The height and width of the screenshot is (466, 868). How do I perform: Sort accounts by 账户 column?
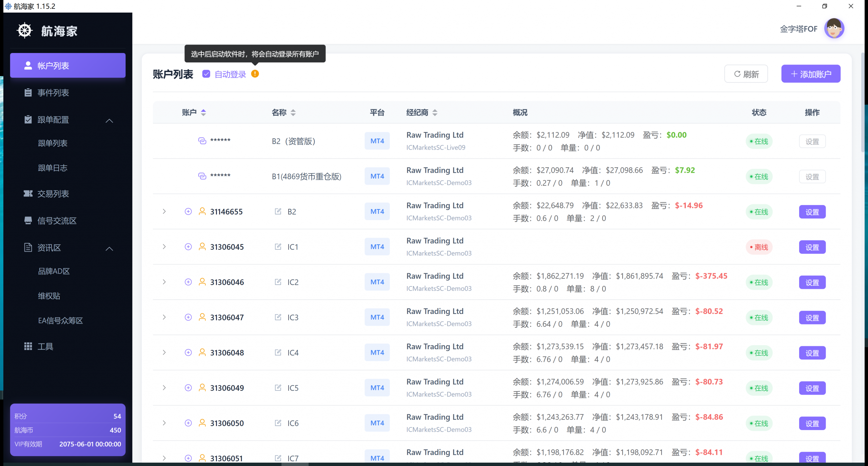tap(203, 112)
